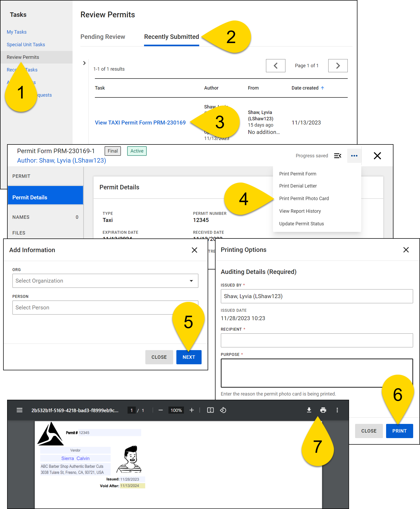Image resolution: width=420 pixels, height=509 pixels.
Task: Collapse the side panel next to Progress saved
Action: [337, 156]
